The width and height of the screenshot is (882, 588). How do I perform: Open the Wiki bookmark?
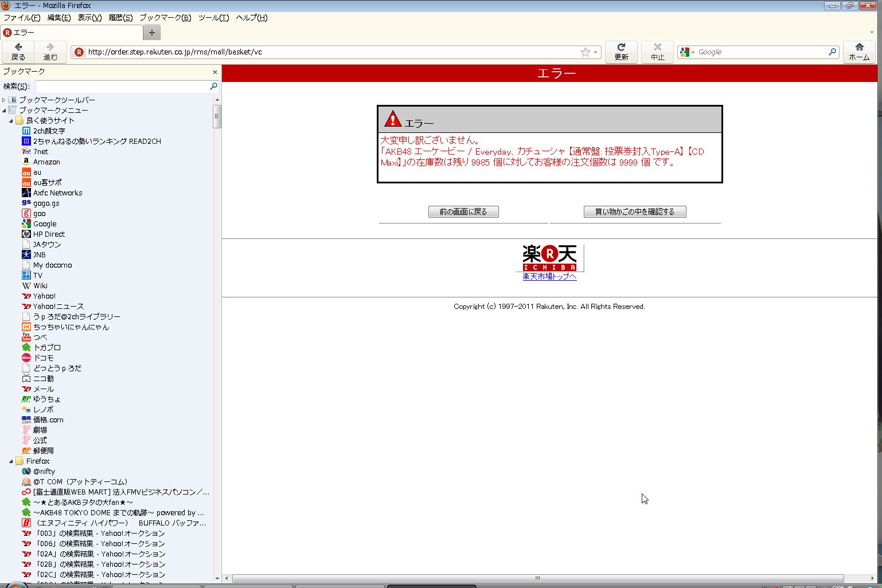(34, 286)
